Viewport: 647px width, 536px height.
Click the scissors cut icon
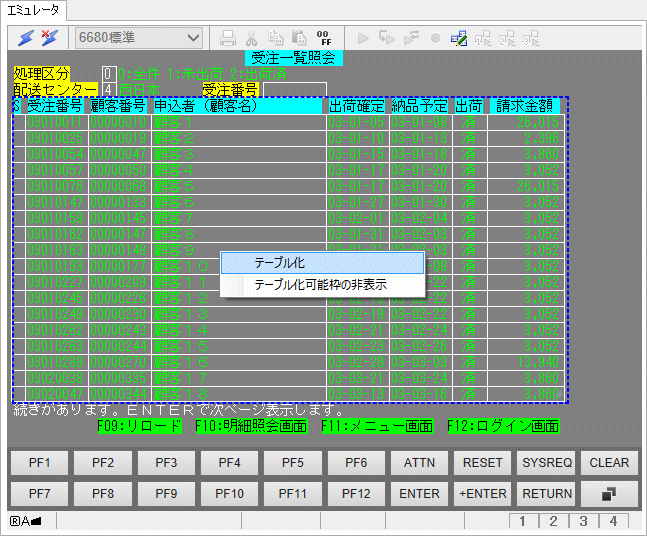(252, 38)
